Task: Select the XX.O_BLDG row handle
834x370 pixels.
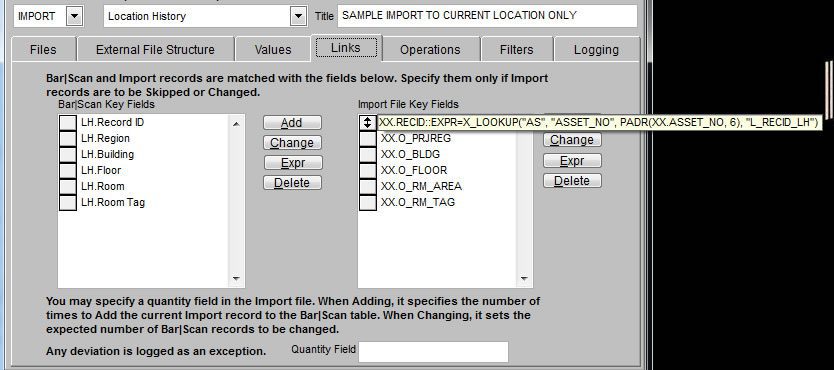Action: tap(368, 154)
